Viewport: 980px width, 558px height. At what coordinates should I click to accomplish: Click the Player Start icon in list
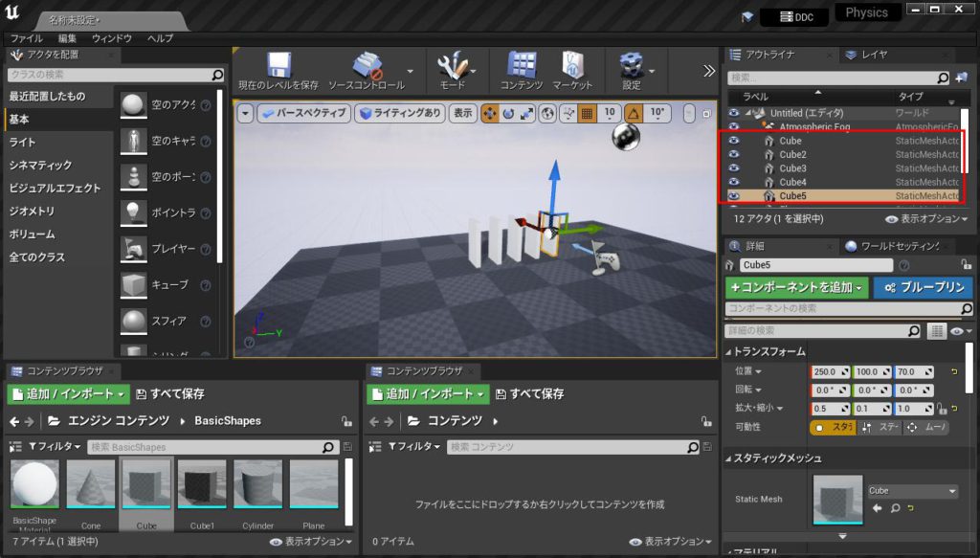point(133,249)
